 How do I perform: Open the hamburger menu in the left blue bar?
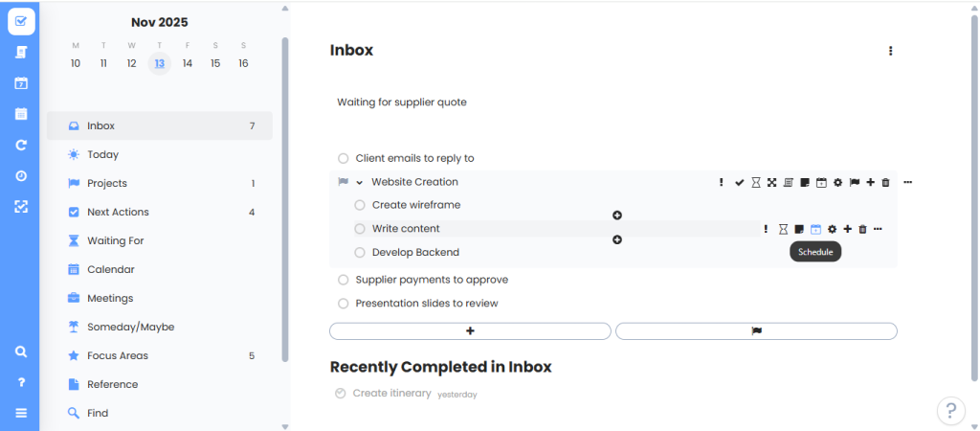(x=21, y=413)
